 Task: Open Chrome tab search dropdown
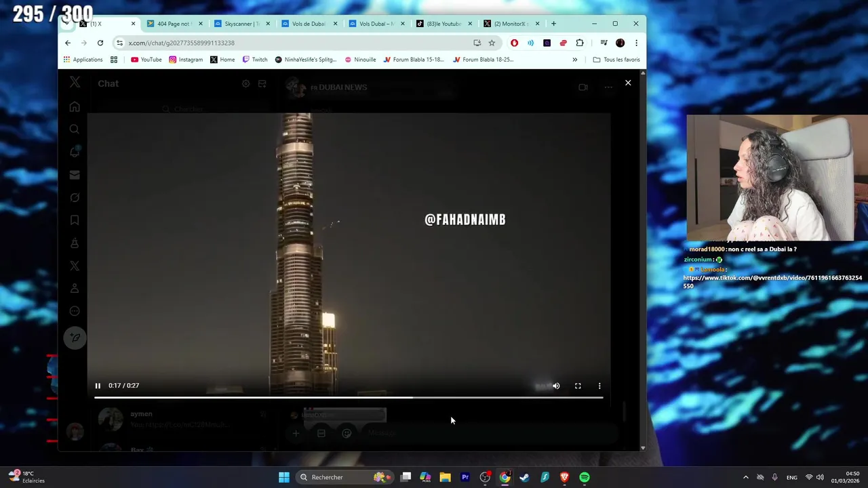coord(66,24)
